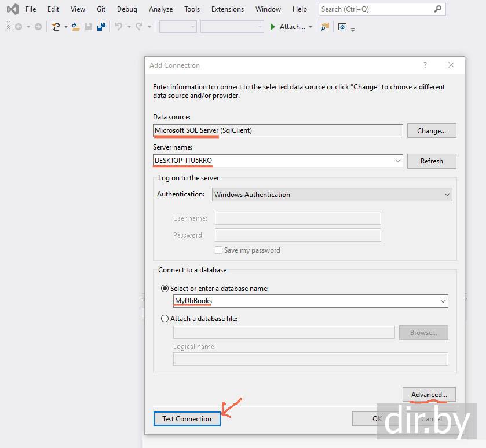Open the Extensions menu
The height and width of the screenshot is (448, 486).
coord(227,9)
